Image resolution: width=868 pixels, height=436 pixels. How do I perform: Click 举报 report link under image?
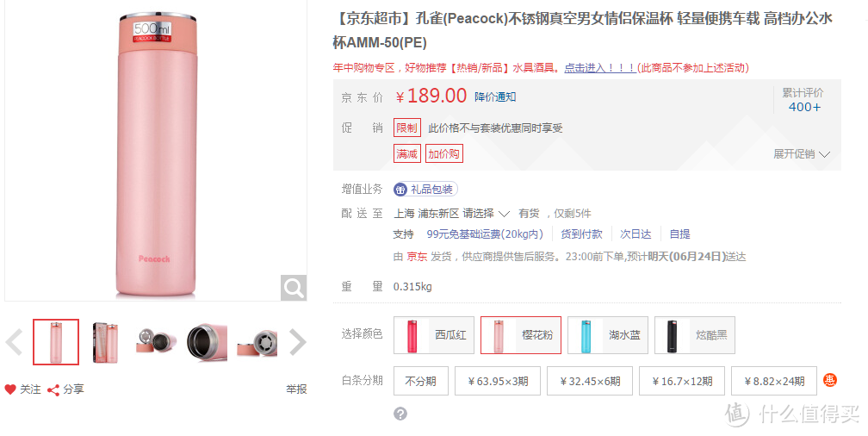pyautogui.click(x=296, y=389)
